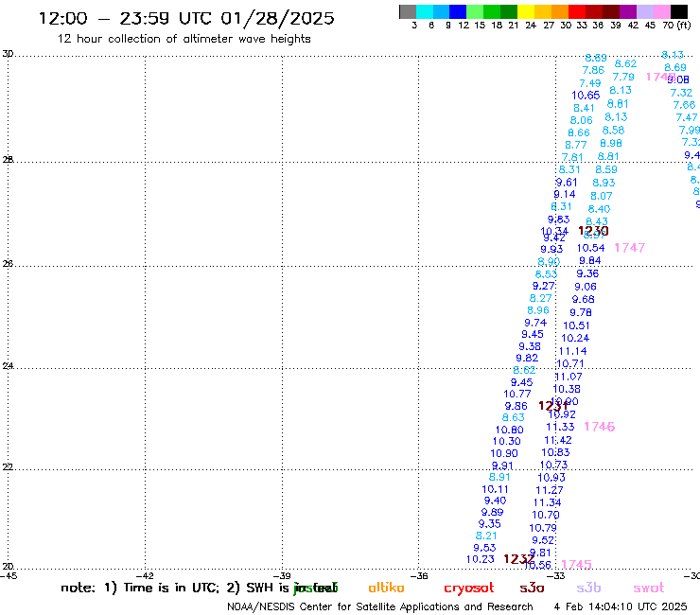Screen dimensions: 700x615
Task: Click the swot time marker 1745
Action: 576,565
